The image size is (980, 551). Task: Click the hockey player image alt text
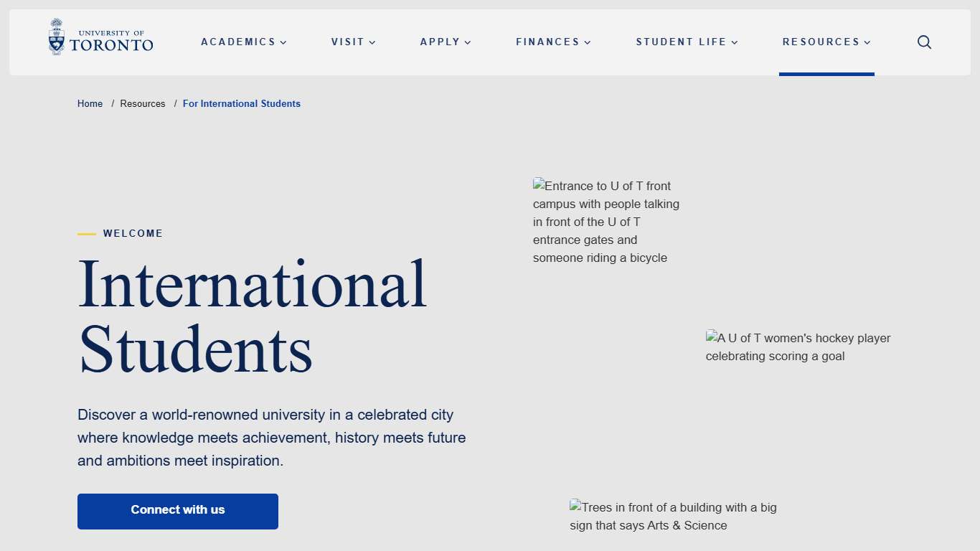[x=798, y=347]
